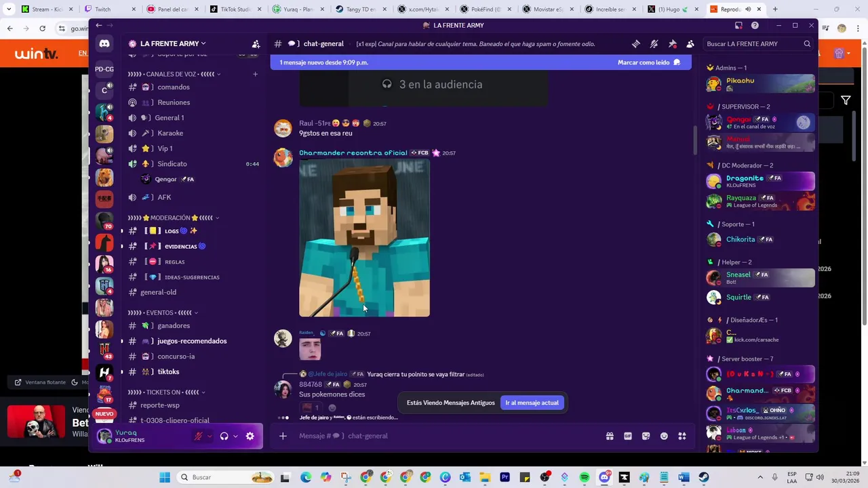868x488 pixels.
Task: Switch to the Twitch browser tab
Action: click(108, 9)
